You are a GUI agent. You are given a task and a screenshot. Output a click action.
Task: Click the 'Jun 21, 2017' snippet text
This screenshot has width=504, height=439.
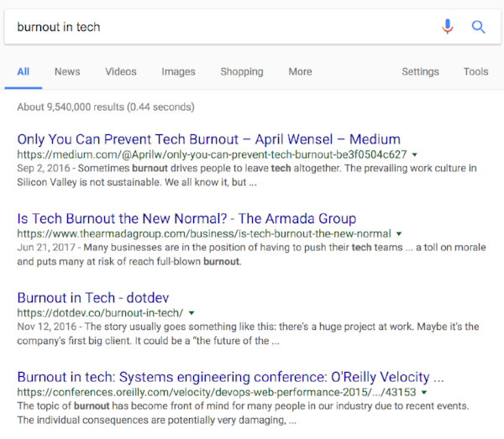(251, 254)
